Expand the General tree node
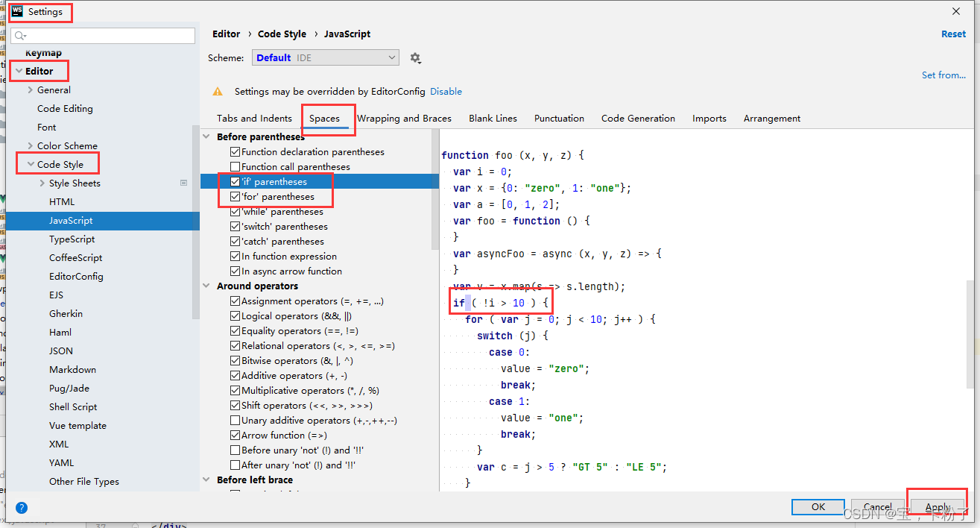This screenshot has height=528, width=980. (30, 90)
